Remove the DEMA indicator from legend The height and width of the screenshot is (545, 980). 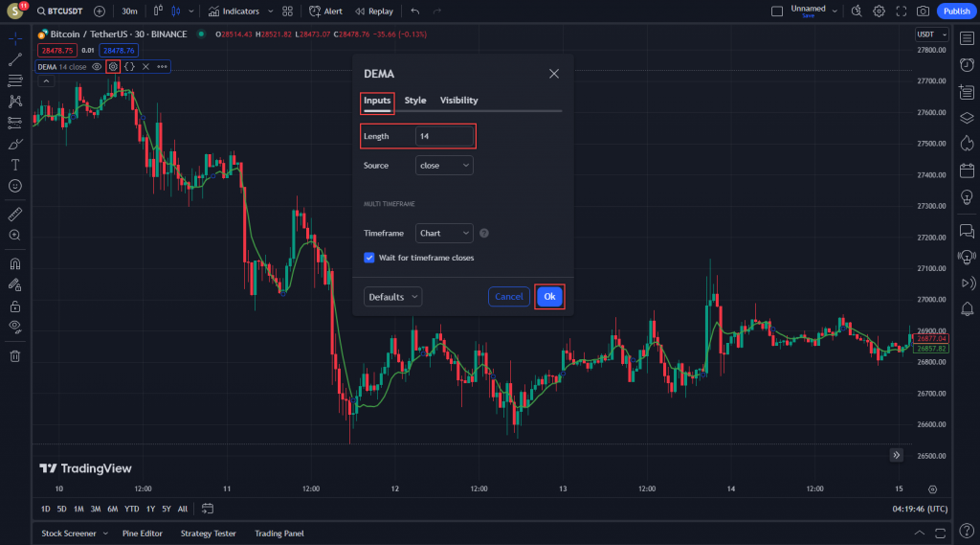pyautogui.click(x=145, y=66)
